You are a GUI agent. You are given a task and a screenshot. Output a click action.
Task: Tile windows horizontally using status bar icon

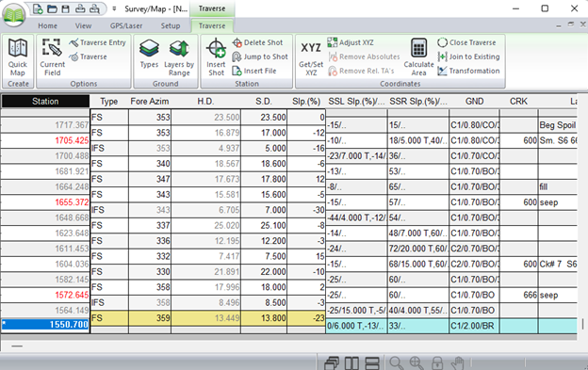372,362
